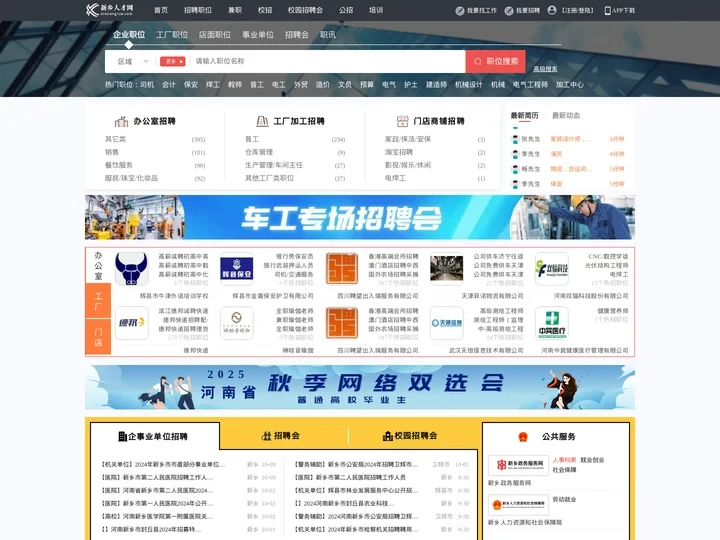This screenshot has height=540, width=720.
Task: Open the 禅晗音瑜伽 company logo
Action: pyautogui.click(x=236, y=323)
